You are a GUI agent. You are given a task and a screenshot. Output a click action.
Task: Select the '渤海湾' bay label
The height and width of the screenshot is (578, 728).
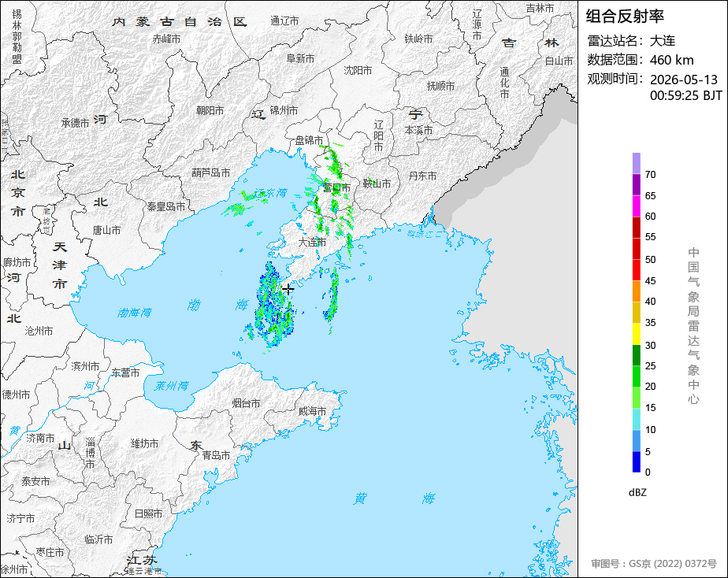pos(135,313)
